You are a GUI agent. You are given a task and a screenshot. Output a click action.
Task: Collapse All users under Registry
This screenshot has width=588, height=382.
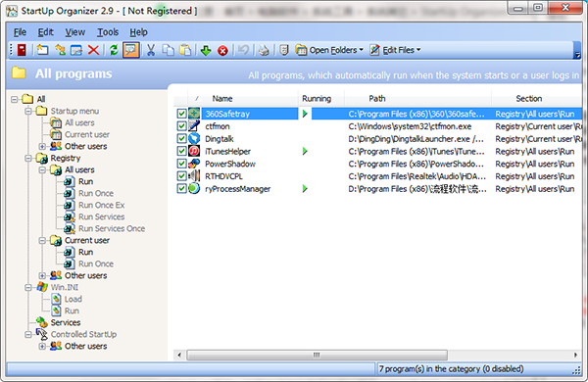pyautogui.click(x=42, y=169)
